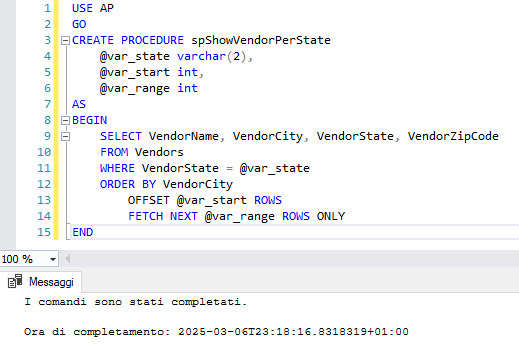Collapse the SELECT statement outline toggle

point(65,136)
